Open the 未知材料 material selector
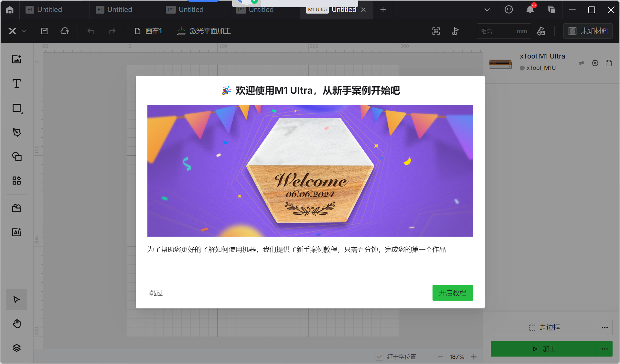The height and width of the screenshot is (364, 620). (x=588, y=31)
